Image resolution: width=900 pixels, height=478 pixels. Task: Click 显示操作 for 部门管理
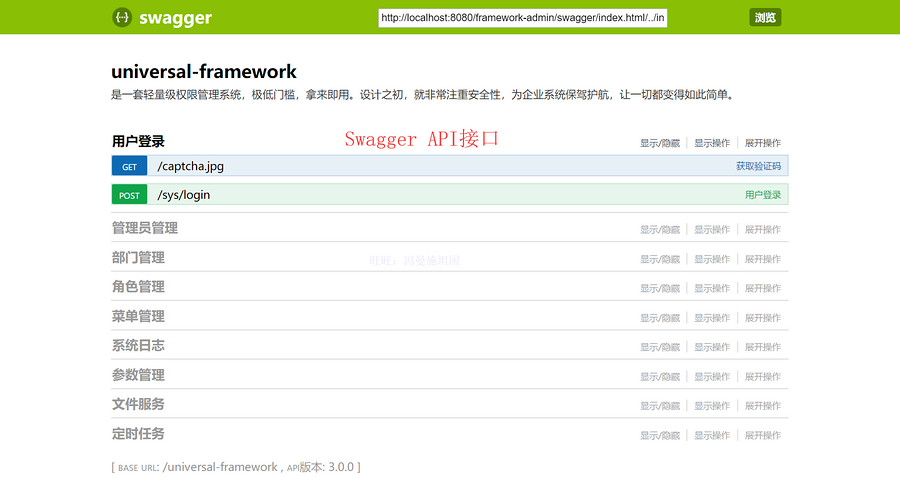click(712, 259)
